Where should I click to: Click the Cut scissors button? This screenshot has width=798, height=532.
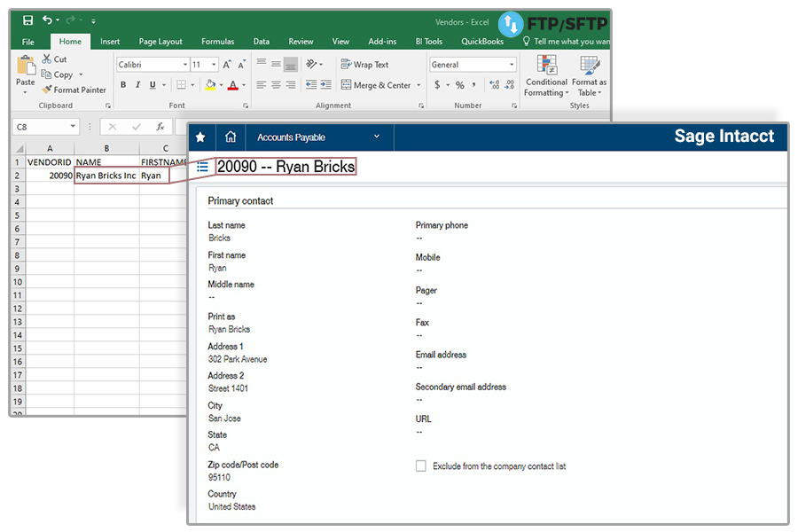(x=54, y=59)
